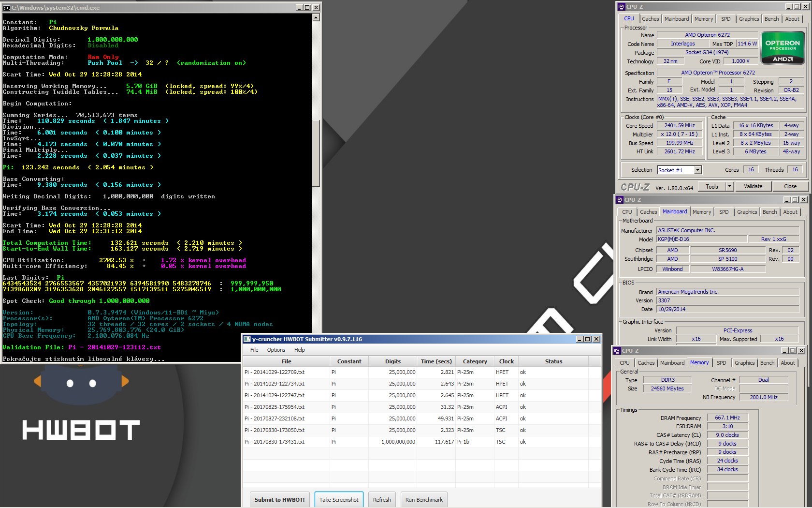Image resolution: width=812 pixels, height=508 pixels.
Task: Sort by Status column header
Action: tap(553, 361)
